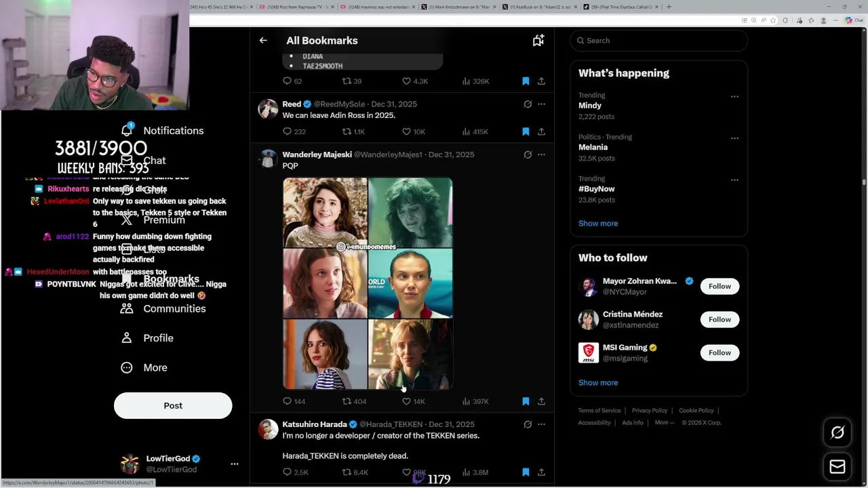Open the more menu on Wanderley Majeski's tweet

[x=541, y=155]
